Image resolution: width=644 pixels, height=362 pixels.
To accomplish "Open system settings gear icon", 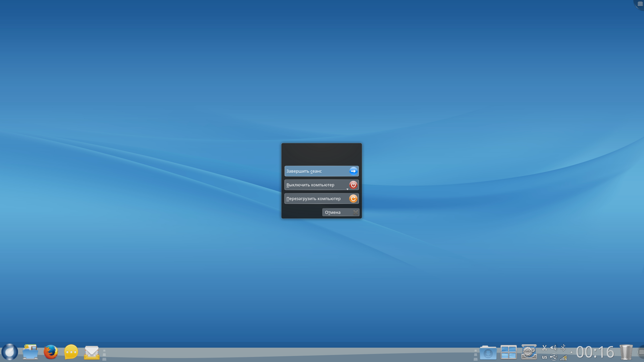I will (x=529, y=352).
